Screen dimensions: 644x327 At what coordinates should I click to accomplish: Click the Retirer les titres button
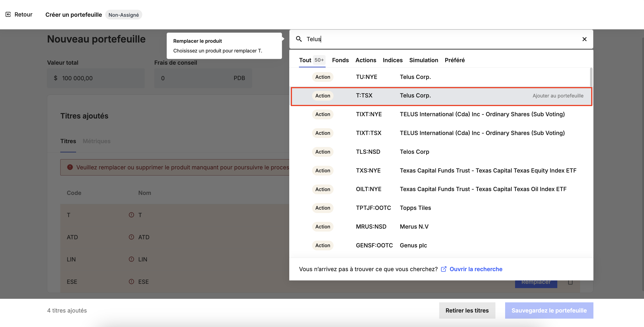467,310
